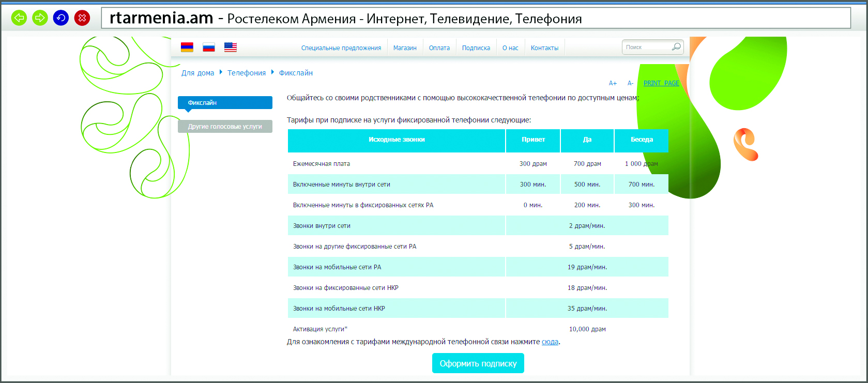This screenshot has height=383, width=868.
Task: Click Включенные минуты в фиксированных сетях РА
Action: pyautogui.click(x=363, y=205)
